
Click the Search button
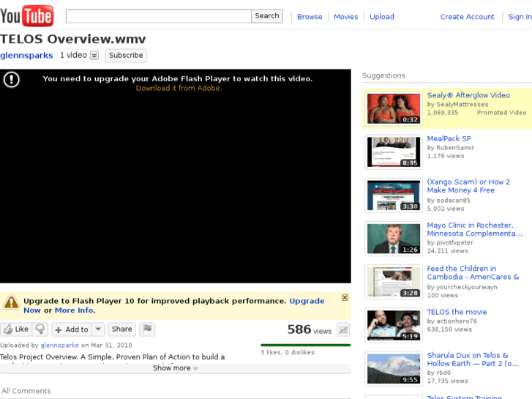point(267,16)
